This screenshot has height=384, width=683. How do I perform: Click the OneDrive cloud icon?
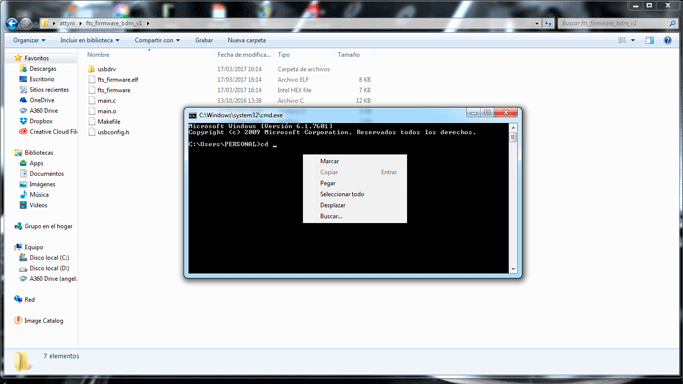coord(23,100)
